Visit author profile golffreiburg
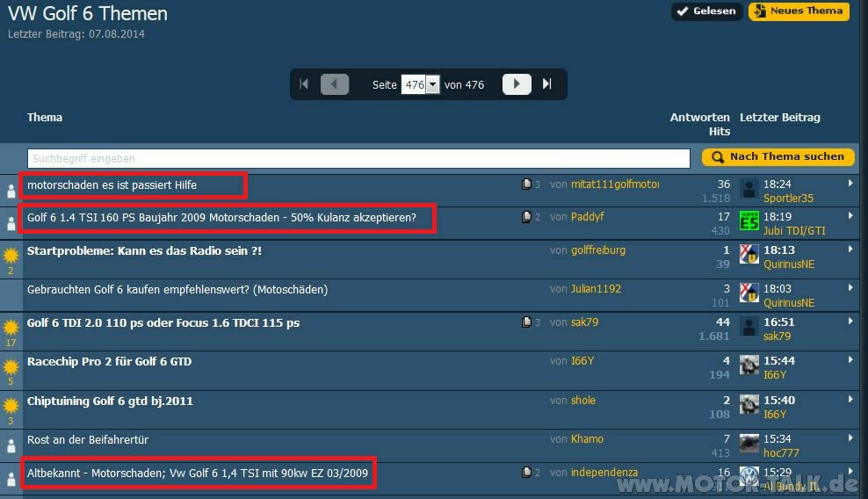The image size is (868, 499). pyautogui.click(x=598, y=250)
